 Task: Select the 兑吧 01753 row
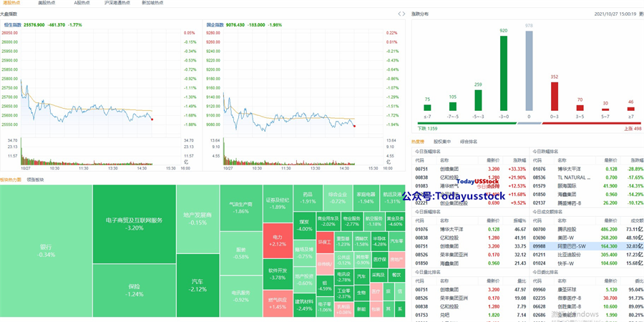[470, 315]
